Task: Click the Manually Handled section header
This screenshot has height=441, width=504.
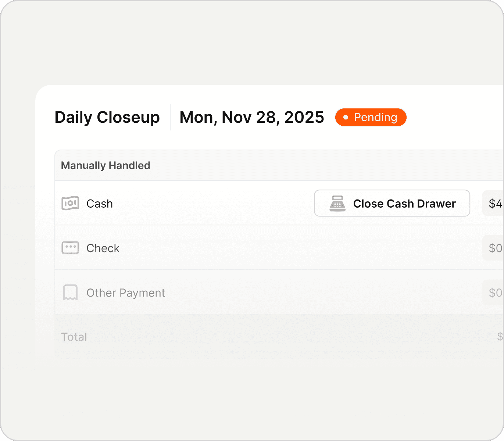Action: pos(106,165)
